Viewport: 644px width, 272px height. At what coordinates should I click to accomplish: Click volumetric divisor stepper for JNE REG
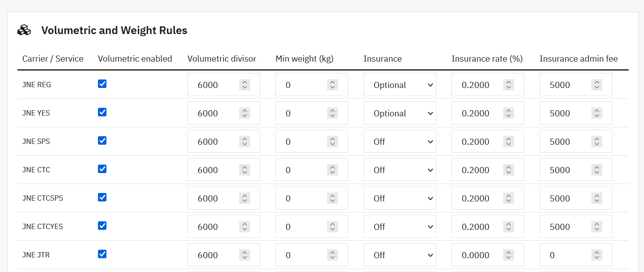tap(244, 85)
